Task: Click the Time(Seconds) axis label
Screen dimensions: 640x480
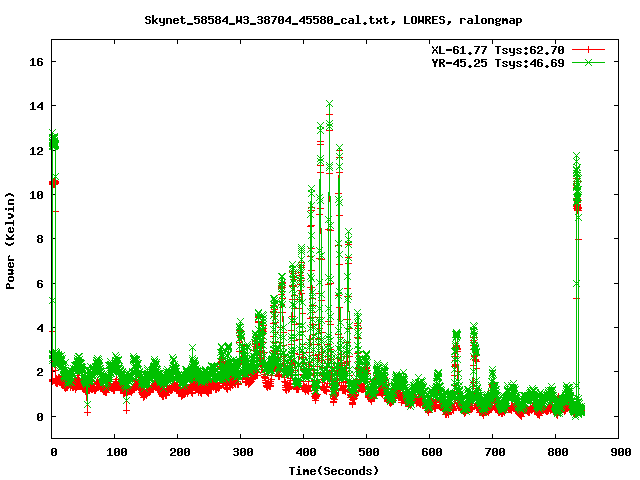Action: [x=333, y=471]
